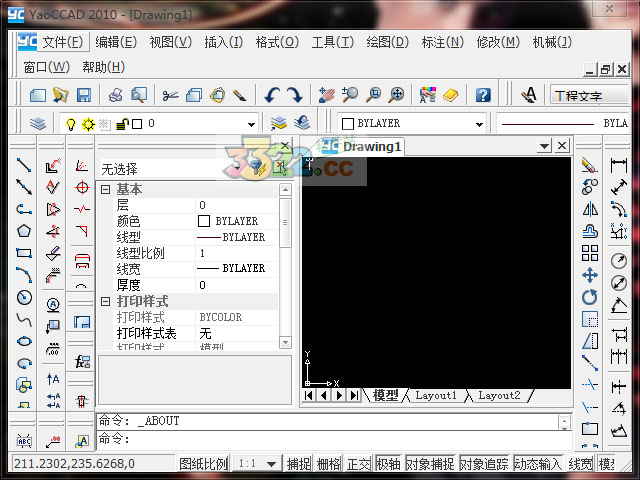Close the Drawing1 tab with X
Image resolution: width=640 pixels, height=480 pixels.
tap(562, 145)
